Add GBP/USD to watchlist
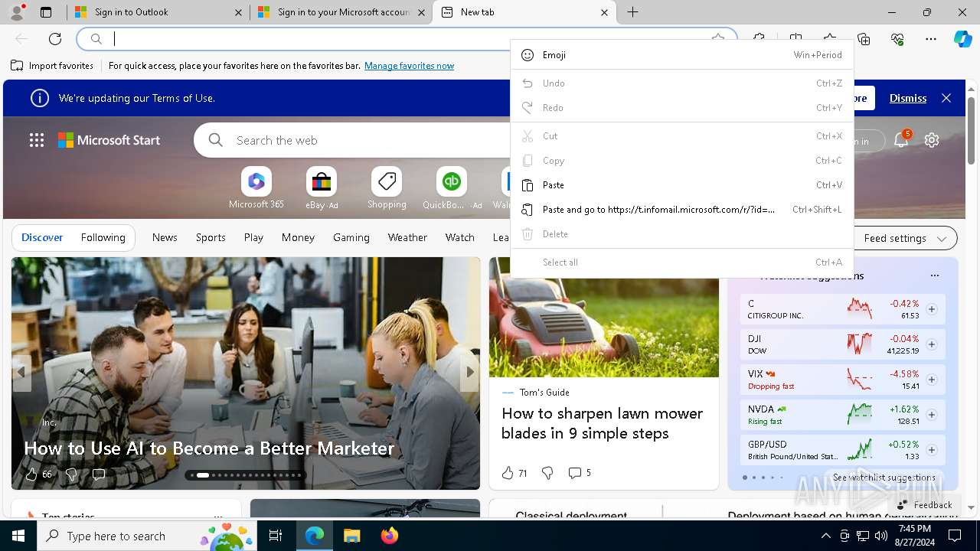Image resolution: width=980 pixels, height=551 pixels. pos(932,450)
